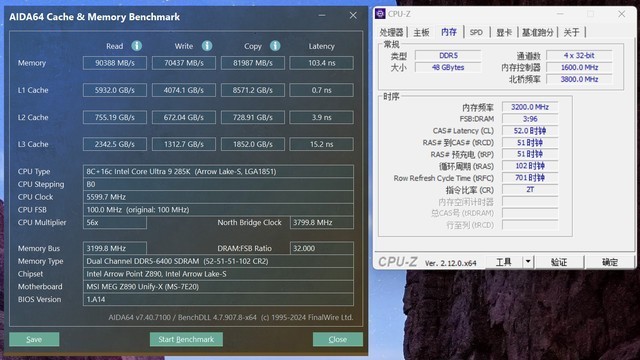Click the 3200.0 MHz 内存频率 value in CPU-Z
Screen dimensions: 640x360
pos(530,107)
